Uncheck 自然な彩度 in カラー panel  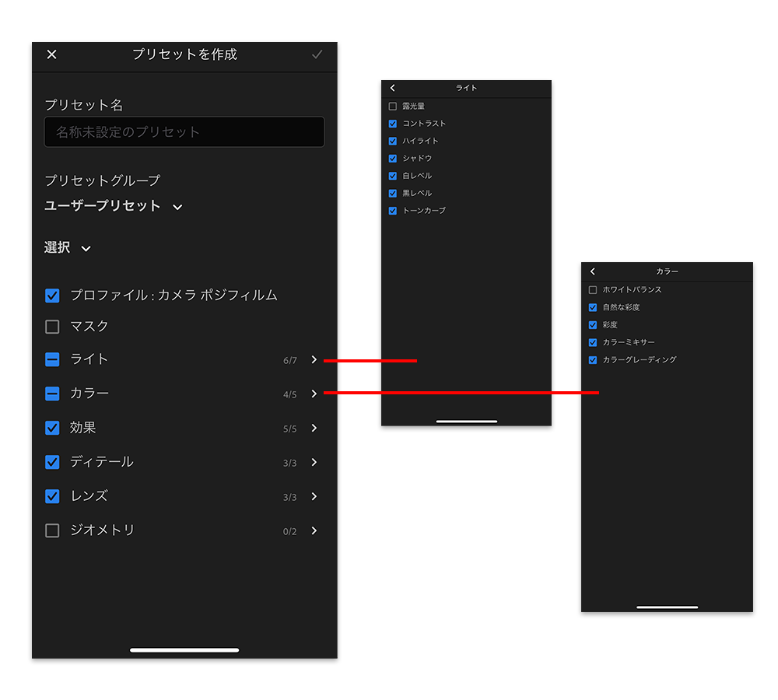pyautogui.click(x=592, y=307)
